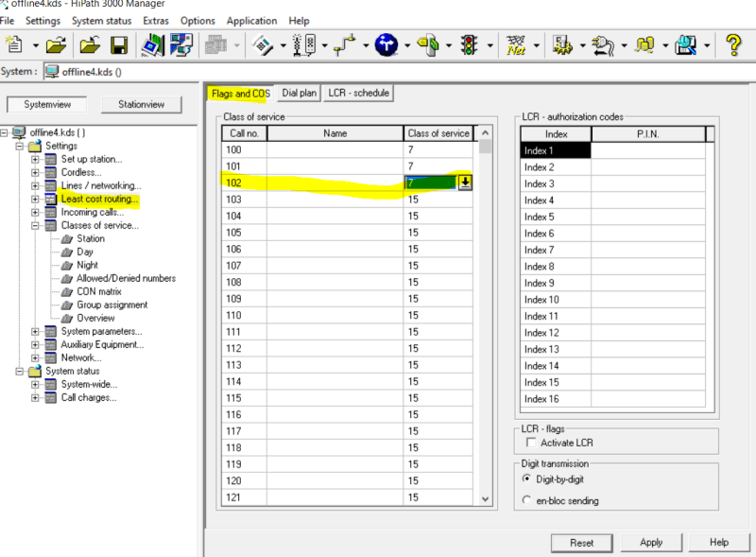Enable the Activate LCR checkbox

531,443
